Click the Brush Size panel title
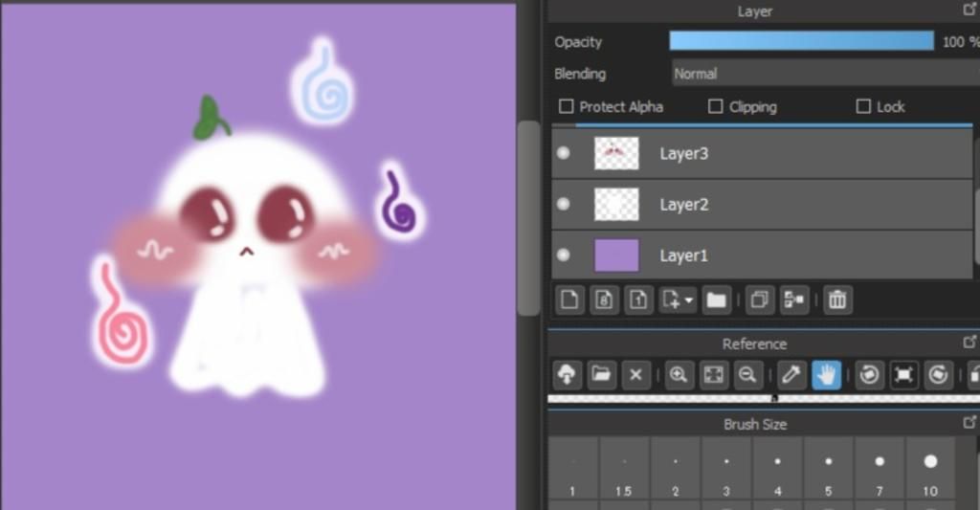The height and width of the screenshot is (510, 980). (755, 425)
